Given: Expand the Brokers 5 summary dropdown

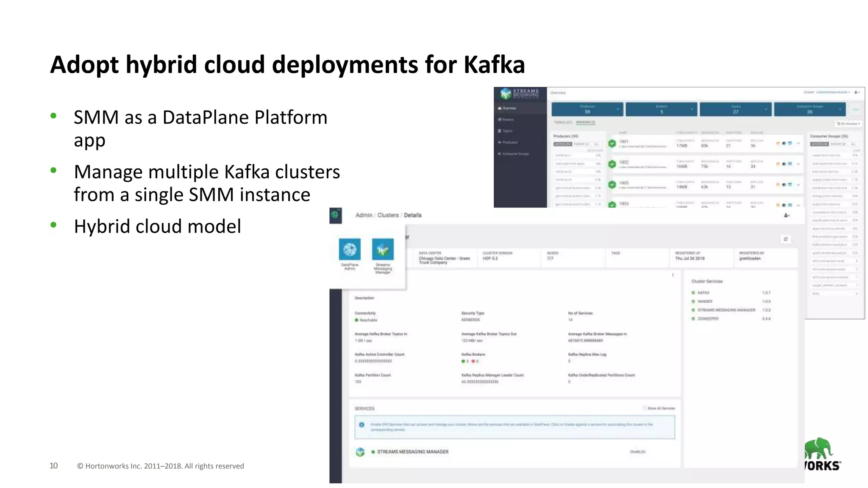Looking at the screenshot, I should tap(692, 110).
